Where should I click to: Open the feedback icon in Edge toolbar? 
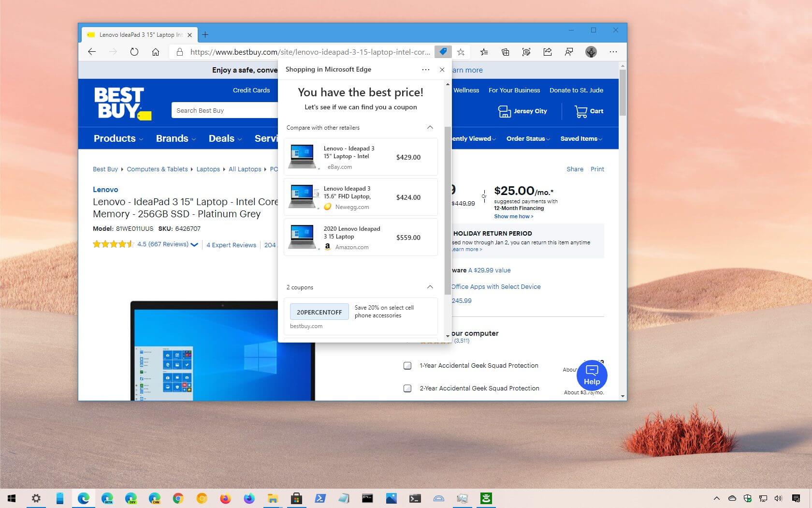click(x=569, y=52)
